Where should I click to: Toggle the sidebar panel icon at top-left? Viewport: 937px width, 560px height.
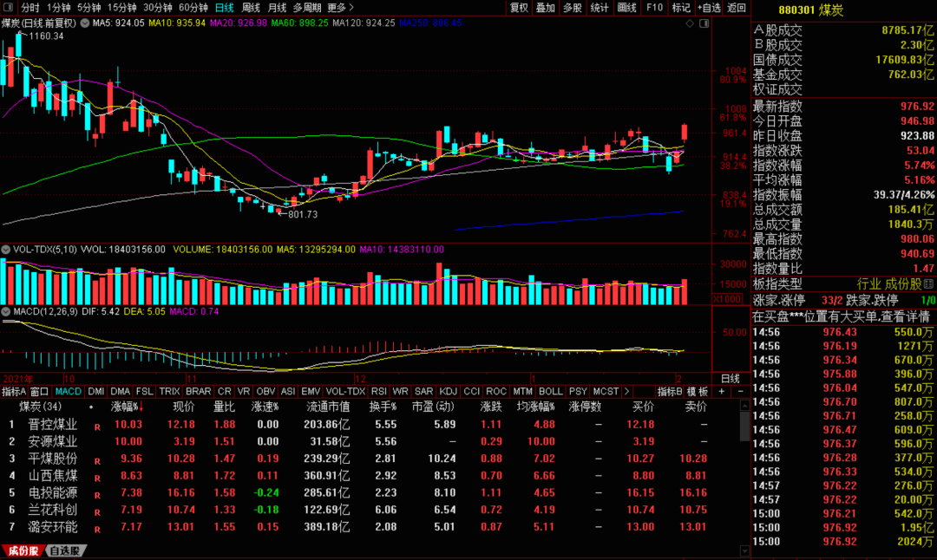point(9,7)
